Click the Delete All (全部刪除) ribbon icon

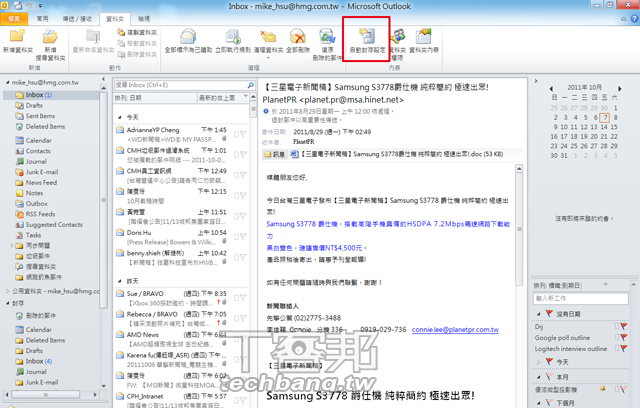point(298,36)
